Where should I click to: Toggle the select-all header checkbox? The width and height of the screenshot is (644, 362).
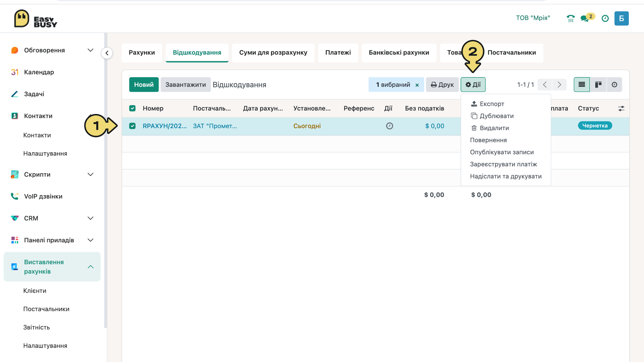click(x=132, y=108)
